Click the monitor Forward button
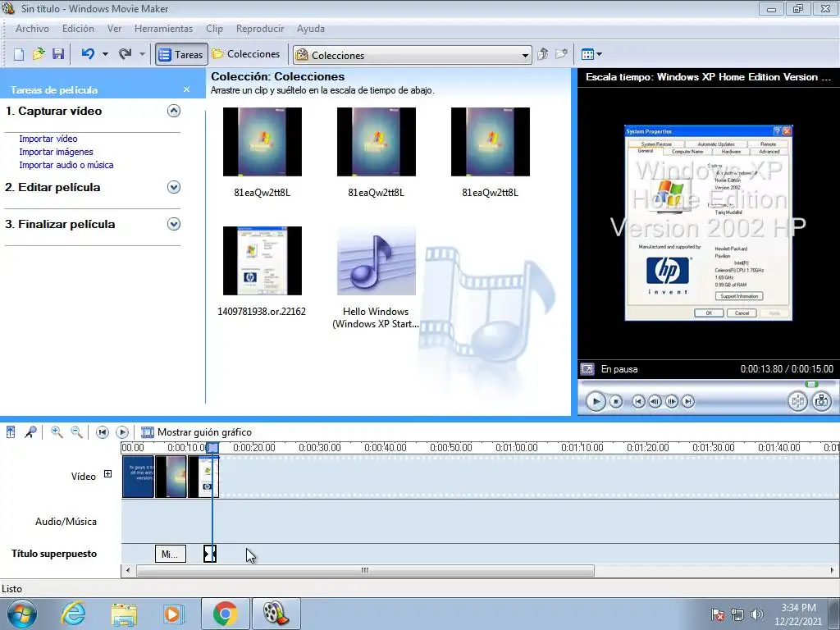This screenshot has width=840, height=630. point(688,401)
